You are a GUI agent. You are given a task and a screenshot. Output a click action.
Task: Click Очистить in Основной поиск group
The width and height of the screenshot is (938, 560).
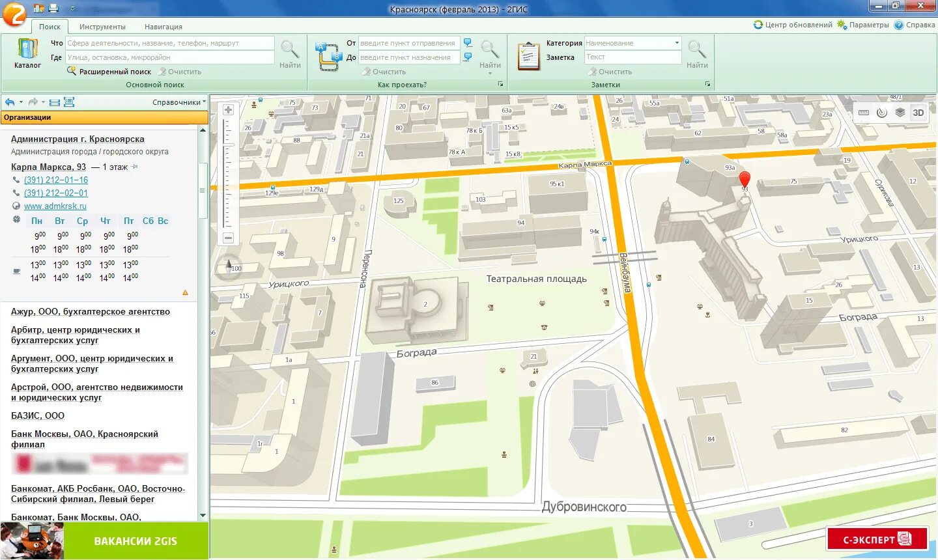point(179,72)
